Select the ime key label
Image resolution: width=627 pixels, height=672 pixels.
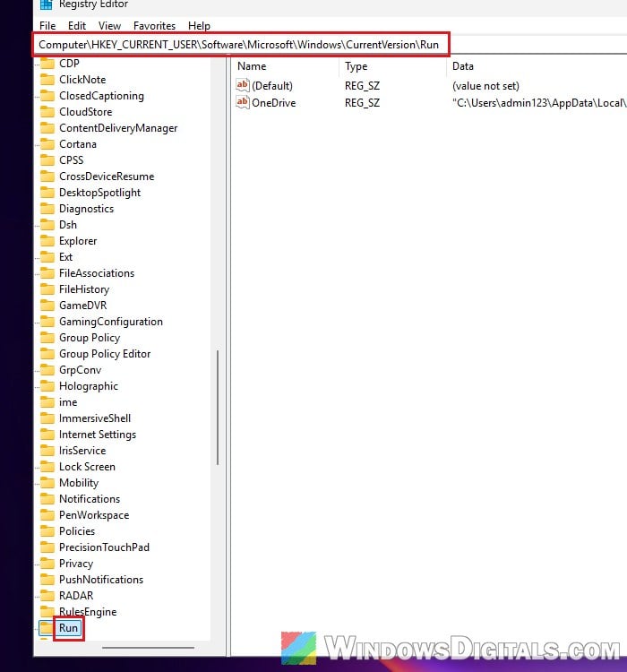pos(68,402)
